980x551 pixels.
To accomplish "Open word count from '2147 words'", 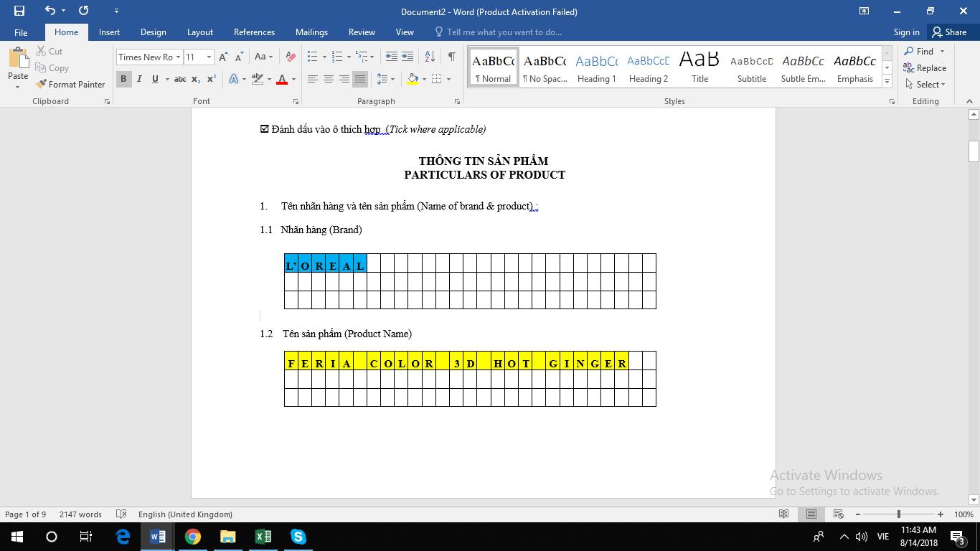I will [80, 514].
